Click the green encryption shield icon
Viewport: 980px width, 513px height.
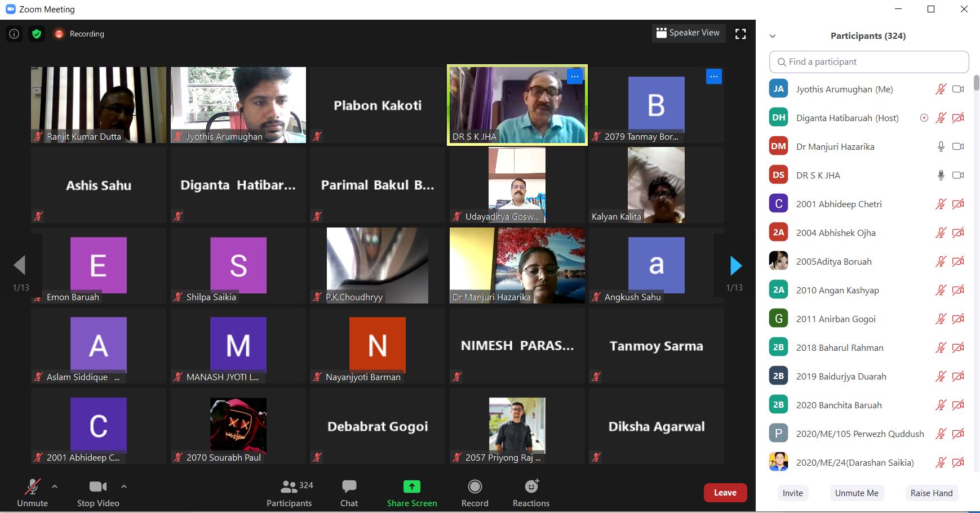click(x=37, y=34)
